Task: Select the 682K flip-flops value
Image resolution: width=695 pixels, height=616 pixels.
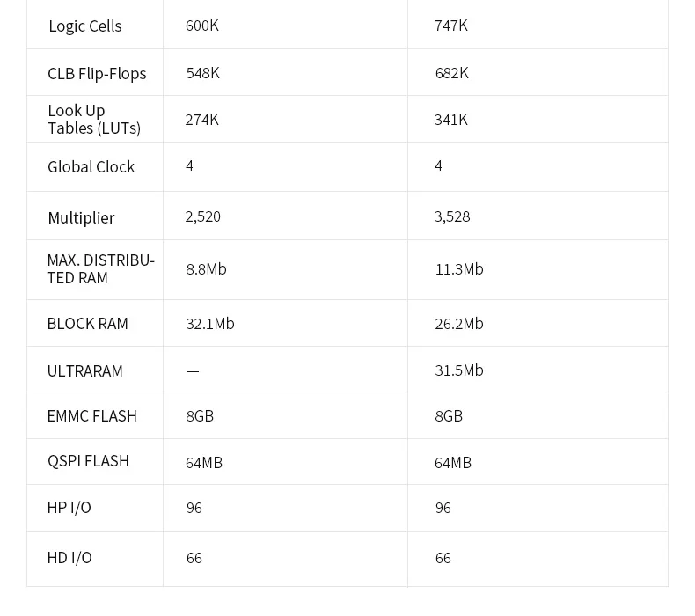Action: (452, 73)
